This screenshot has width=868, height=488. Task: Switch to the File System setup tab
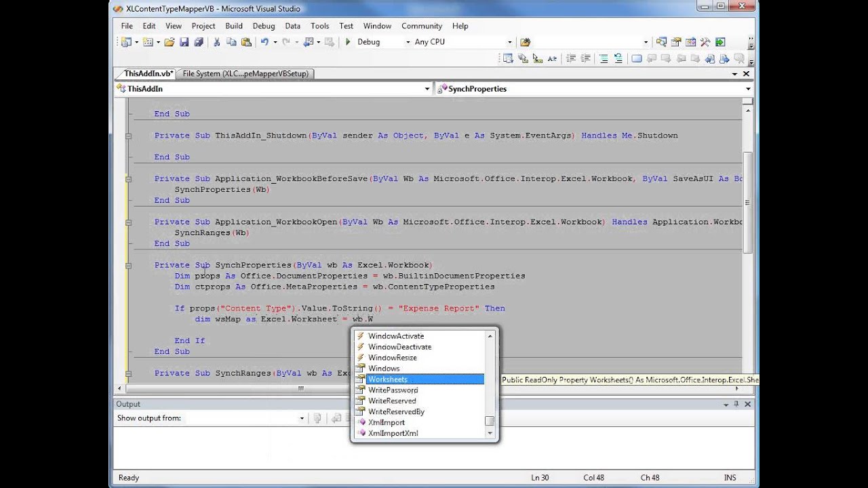coord(245,74)
